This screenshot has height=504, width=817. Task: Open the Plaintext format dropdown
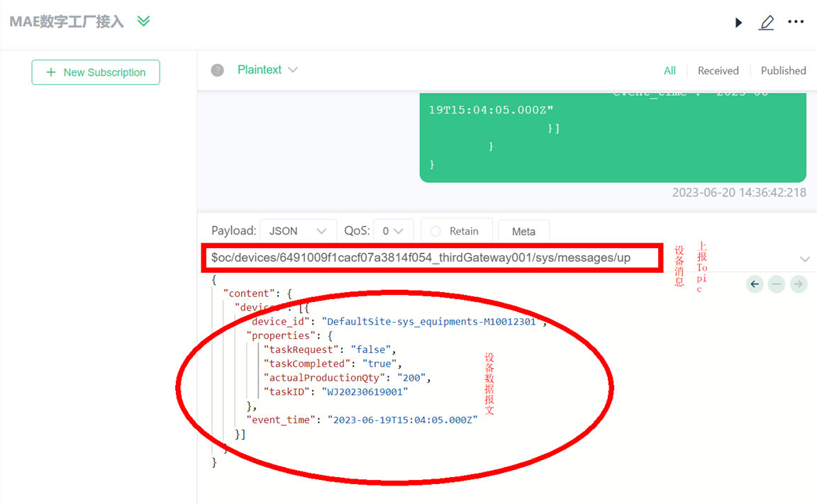[267, 70]
